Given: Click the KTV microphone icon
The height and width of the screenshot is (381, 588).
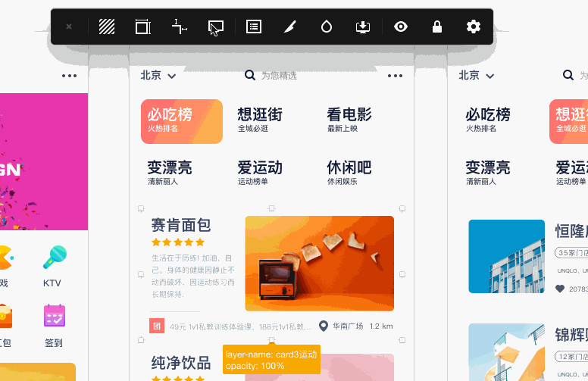Looking at the screenshot, I should (55, 258).
